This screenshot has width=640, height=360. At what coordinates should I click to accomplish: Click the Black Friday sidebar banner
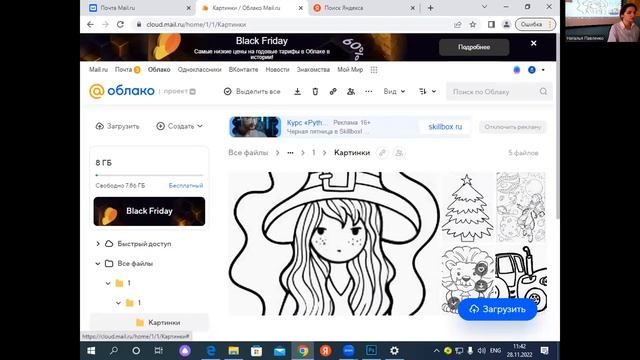149,211
